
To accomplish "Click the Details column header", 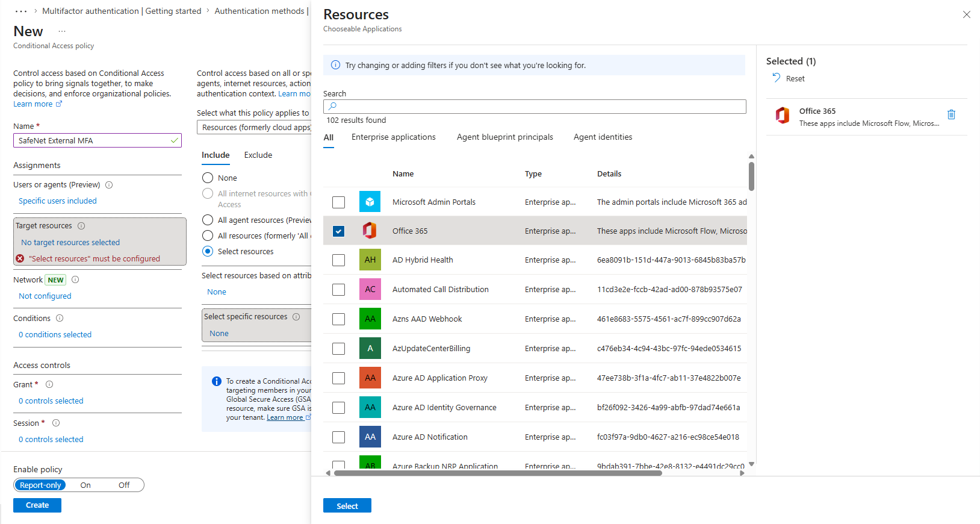I will coord(609,174).
